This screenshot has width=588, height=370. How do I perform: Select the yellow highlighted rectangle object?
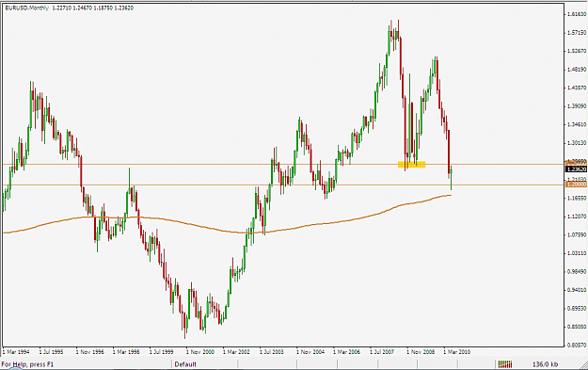(x=412, y=165)
